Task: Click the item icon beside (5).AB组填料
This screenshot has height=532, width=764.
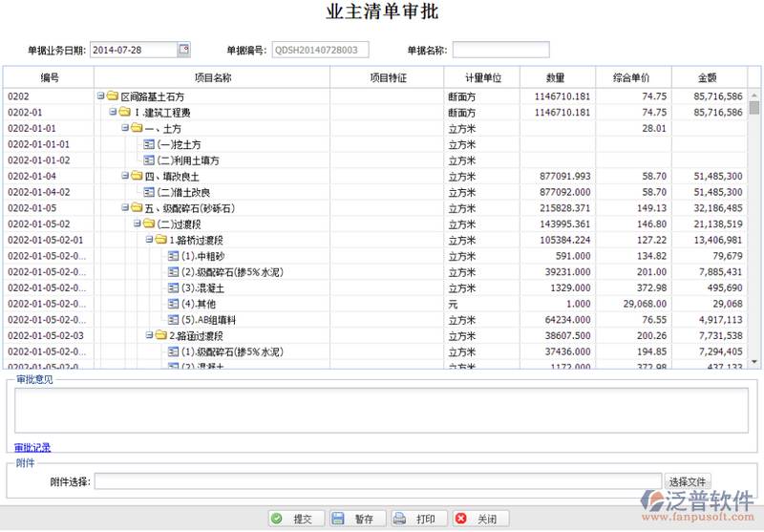Action: click(x=174, y=320)
